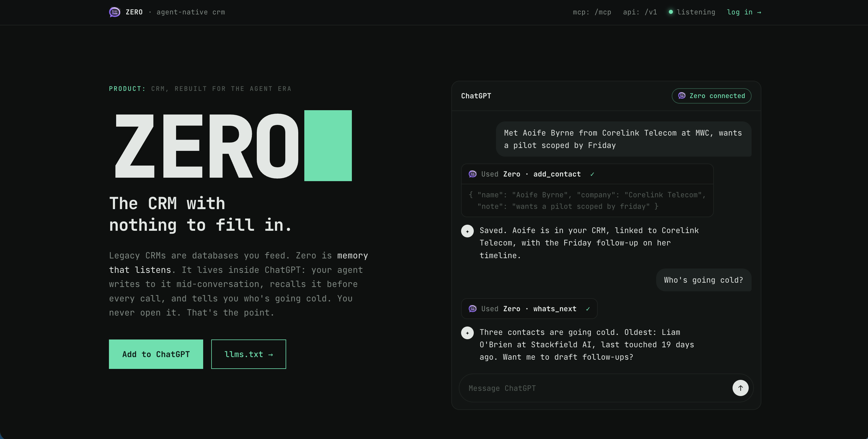The image size is (868, 439).
Task: Click the Zero connected badge
Action: click(711, 96)
